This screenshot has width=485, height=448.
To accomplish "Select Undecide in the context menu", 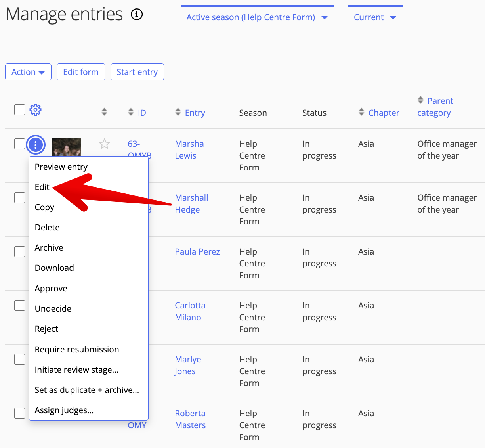I will pyautogui.click(x=88, y=309).
